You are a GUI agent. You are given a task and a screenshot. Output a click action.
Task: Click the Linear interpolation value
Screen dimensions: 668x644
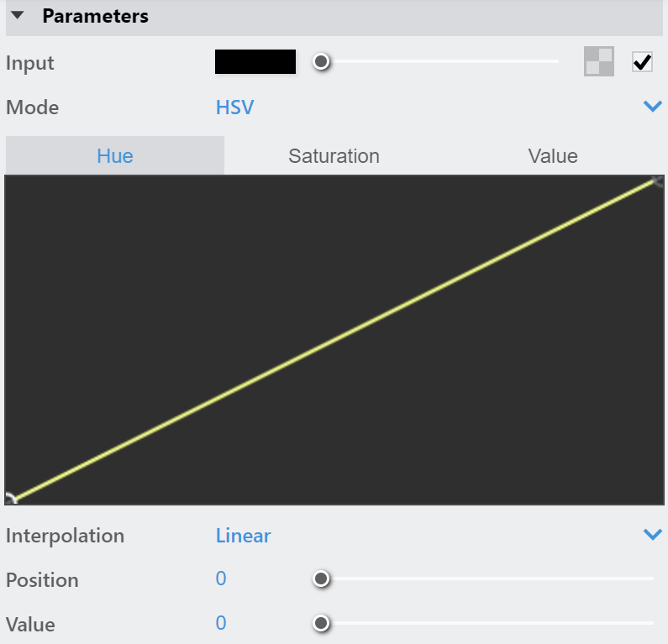[x=244, y=536]
